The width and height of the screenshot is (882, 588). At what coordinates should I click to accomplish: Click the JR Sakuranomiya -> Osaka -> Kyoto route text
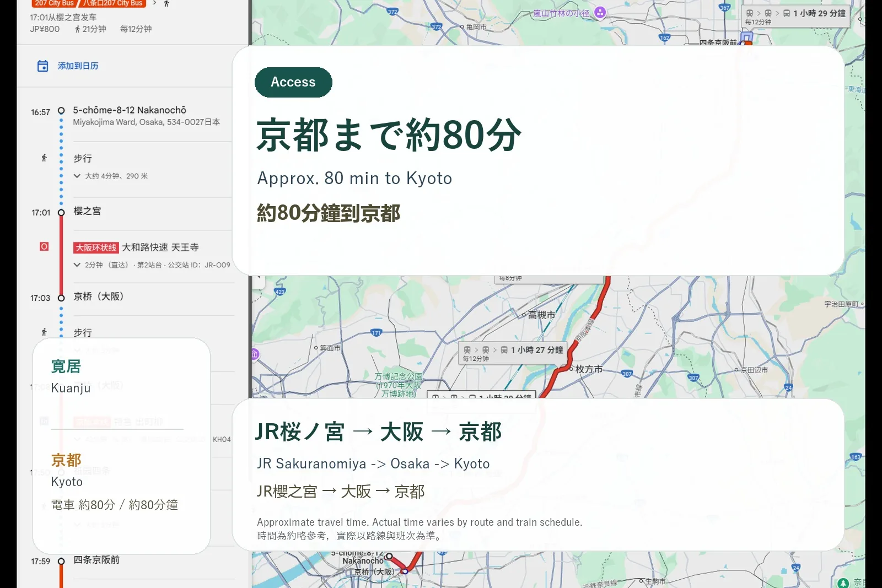click(x=373, y=463)
